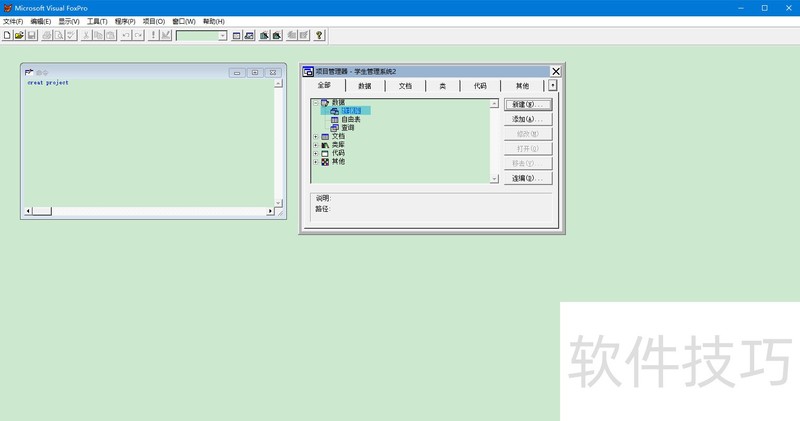Screen dimensions: 800x421
Task: Expand the 文档 tree node
Action: pos(316,137)
